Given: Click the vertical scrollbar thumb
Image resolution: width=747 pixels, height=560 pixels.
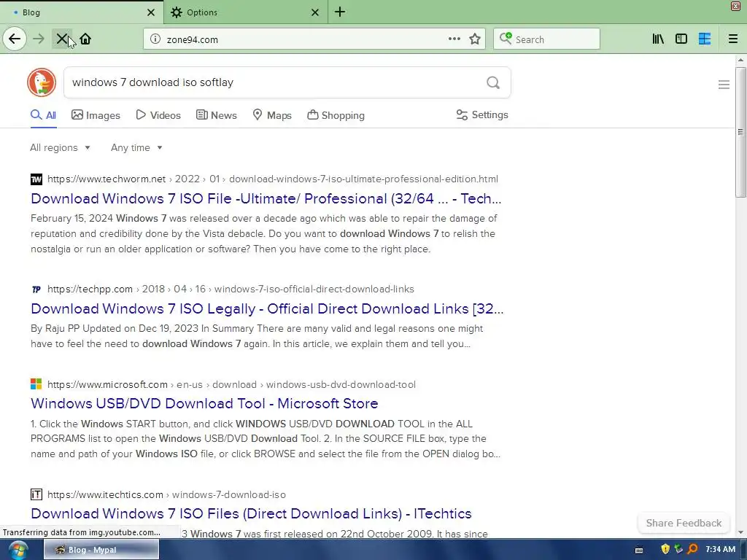Looking at the screenshot, I should pos(740,132).
